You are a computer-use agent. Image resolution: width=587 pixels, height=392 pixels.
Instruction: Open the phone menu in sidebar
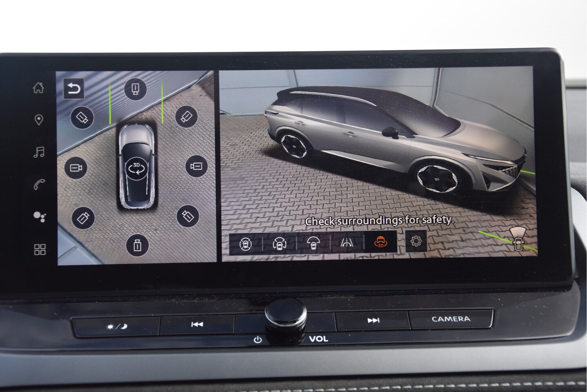39,185
